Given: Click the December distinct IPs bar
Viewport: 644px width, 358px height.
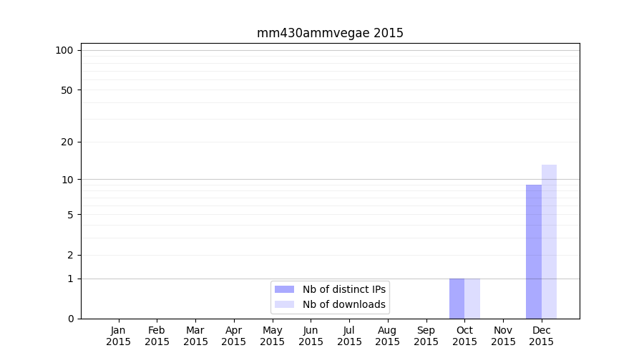Looking at the screenshot, I should coord(533,251).
